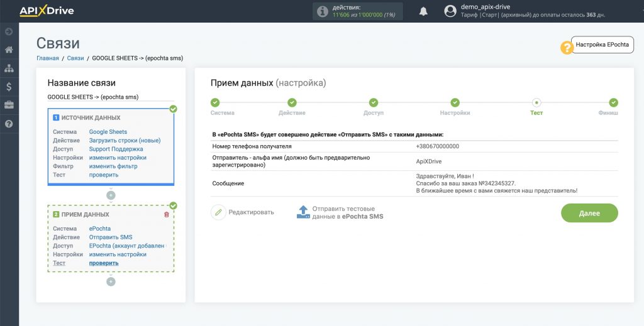Image resolution: width=644 pixels, height=326 pixels.
Task: Click the pencil edit icon
Action: [218, 212]
